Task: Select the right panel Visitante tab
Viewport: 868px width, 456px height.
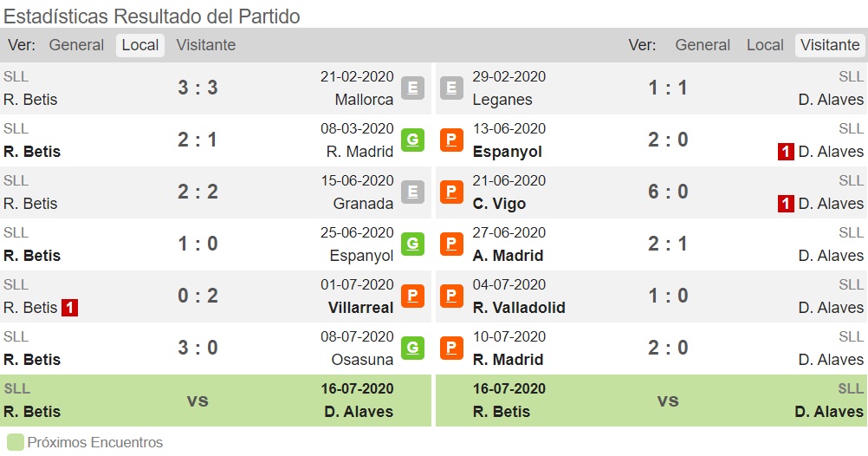Action: coord(830,45)
